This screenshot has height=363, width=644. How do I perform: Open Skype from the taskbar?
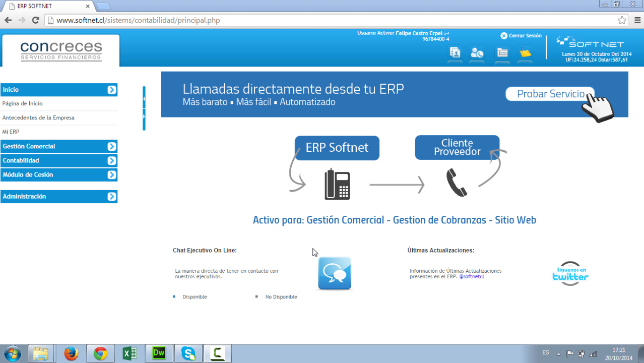(x=188, y=353)
